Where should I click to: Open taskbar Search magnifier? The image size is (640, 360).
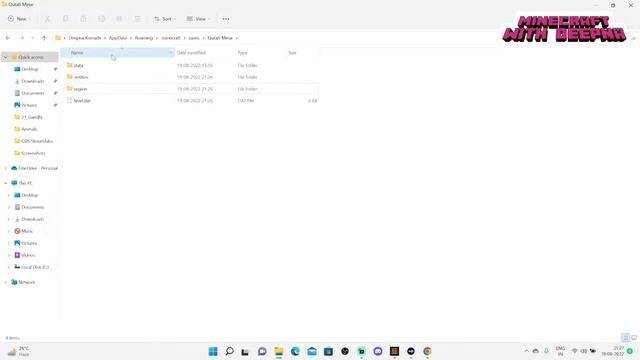229,351
